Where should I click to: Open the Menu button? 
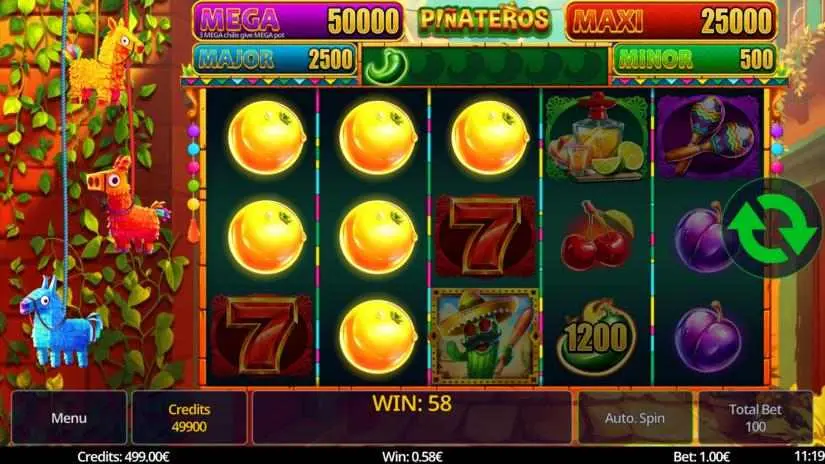tap(69, 418)
